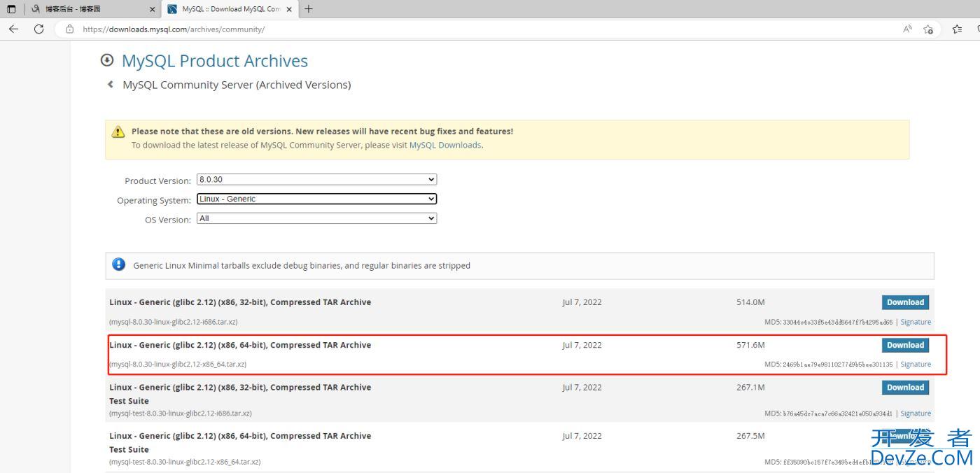980x473 pixels.
Task: Focus the downloads.mysql.com address bar
Action: pyautogui.click(x=476, y=29)
